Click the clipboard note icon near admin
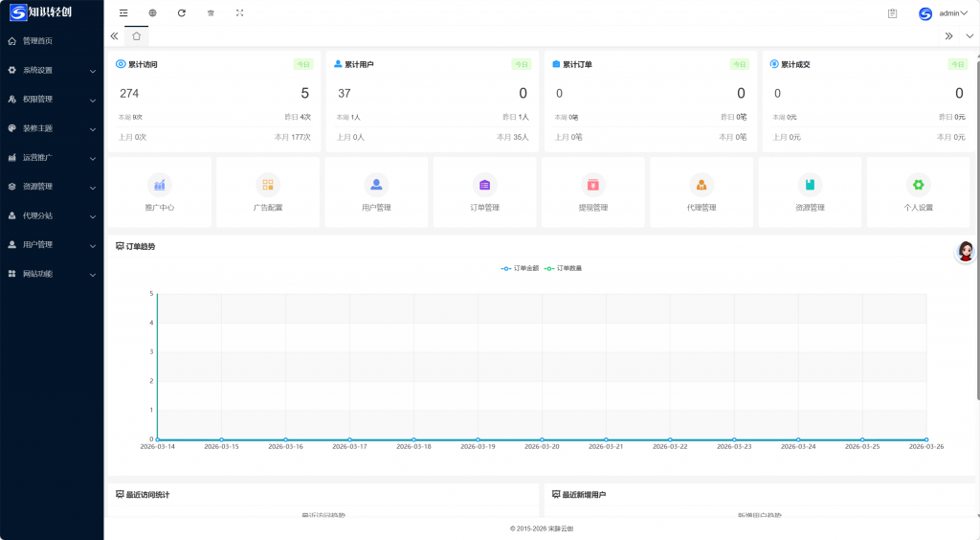 (x=892, y=13)
